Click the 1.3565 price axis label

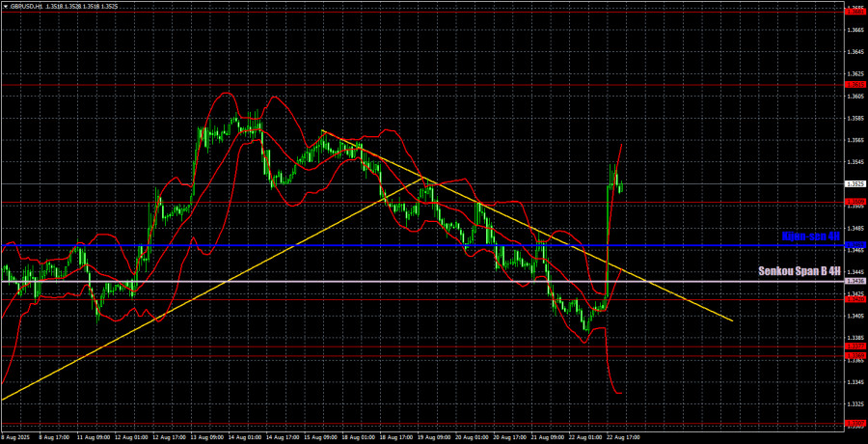click(x=854, y=140)
